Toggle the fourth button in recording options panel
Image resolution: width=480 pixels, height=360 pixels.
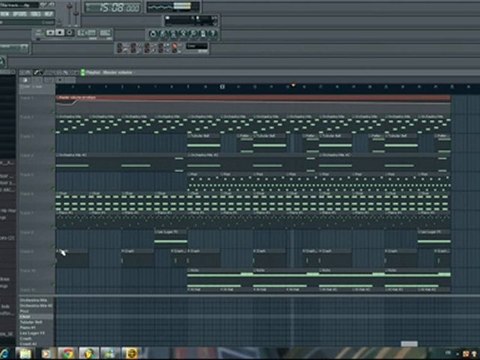click(x=161, y=48)
